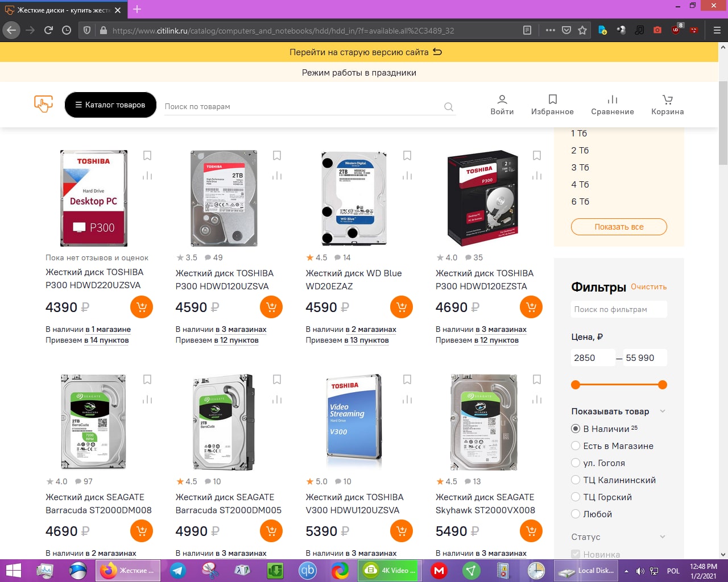
Task: Open page actions three-dot menu
Action: point(550,30)
